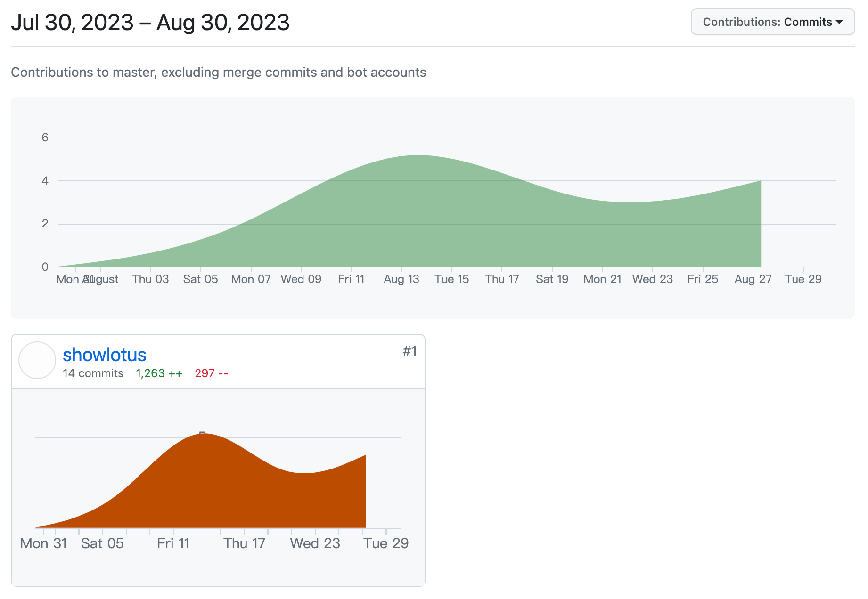Click the Tue 15 label in main chart
This screenshot has width=868, height=599.
pyautogui.click(x=451, y=279)
